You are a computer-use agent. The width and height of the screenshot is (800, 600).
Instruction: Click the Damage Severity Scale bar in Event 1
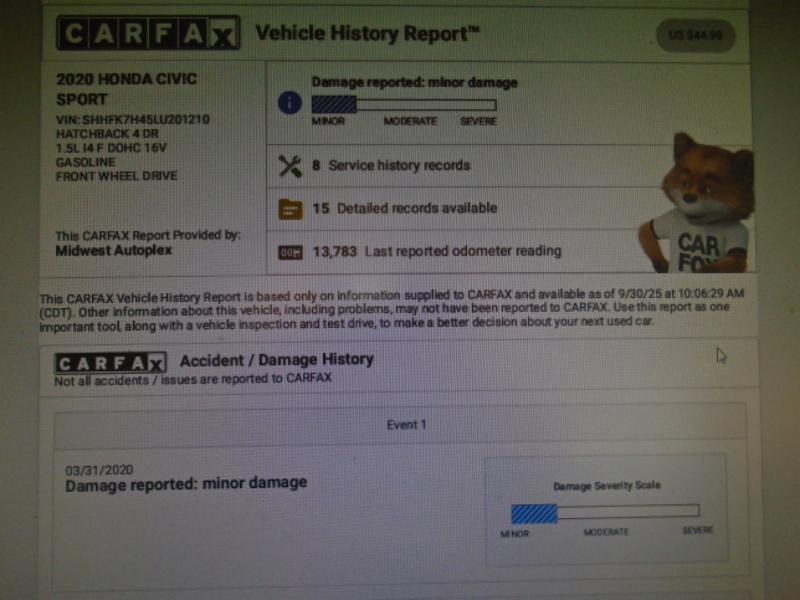(x=605, y=512)
